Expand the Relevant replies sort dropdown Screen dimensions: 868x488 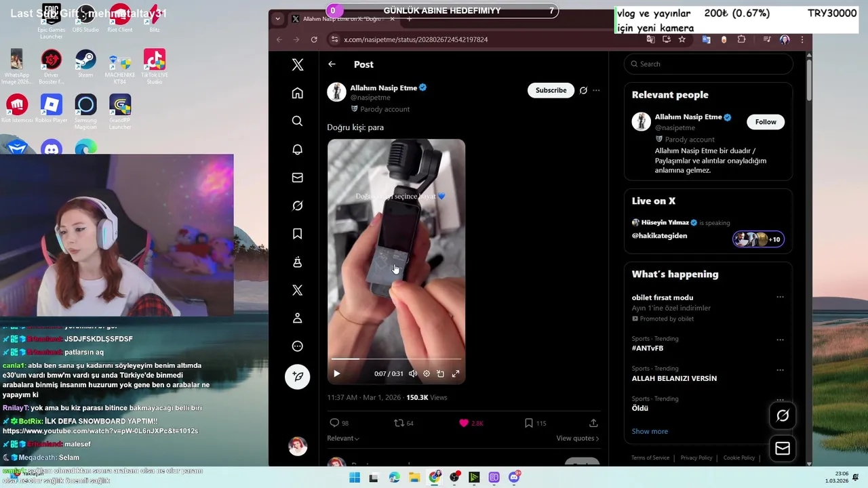point(343,439)
